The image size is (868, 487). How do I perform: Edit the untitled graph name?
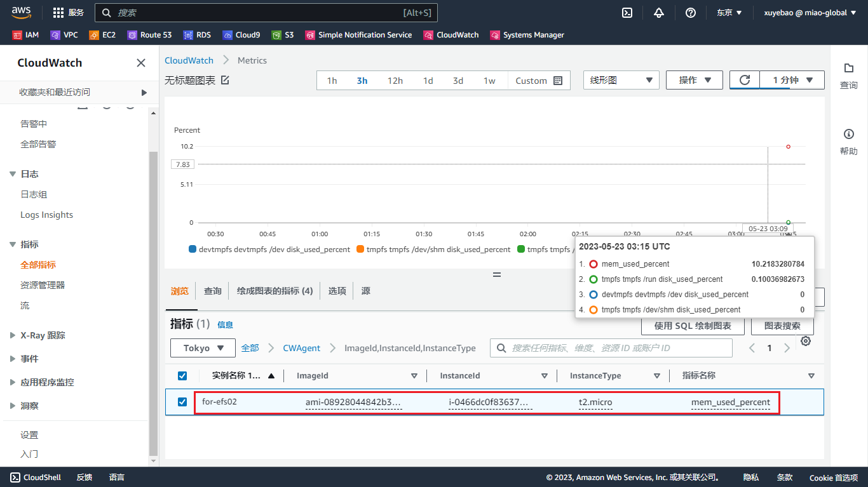(225, 80)
